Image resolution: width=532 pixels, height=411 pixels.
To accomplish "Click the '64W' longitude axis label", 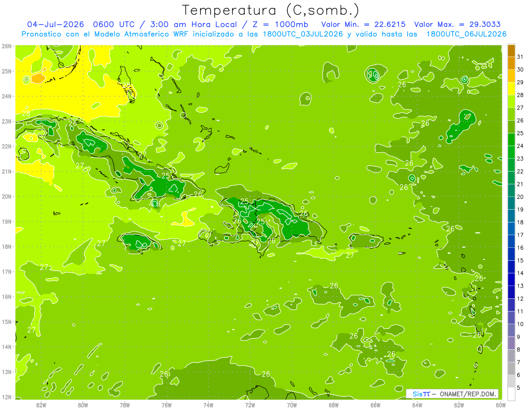I will click(x=417, y=404).
